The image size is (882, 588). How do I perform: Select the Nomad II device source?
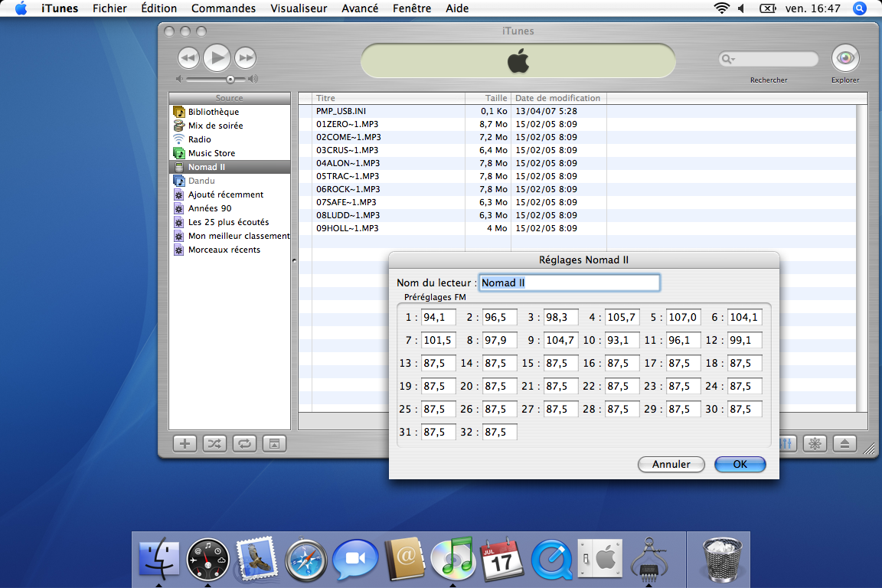(230, 167)
